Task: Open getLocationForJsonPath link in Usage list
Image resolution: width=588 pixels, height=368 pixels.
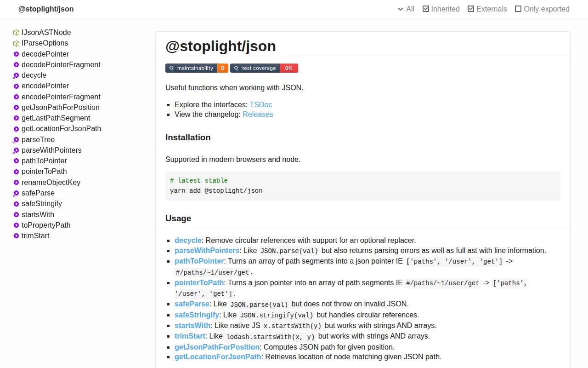Action: coord(218,356)
